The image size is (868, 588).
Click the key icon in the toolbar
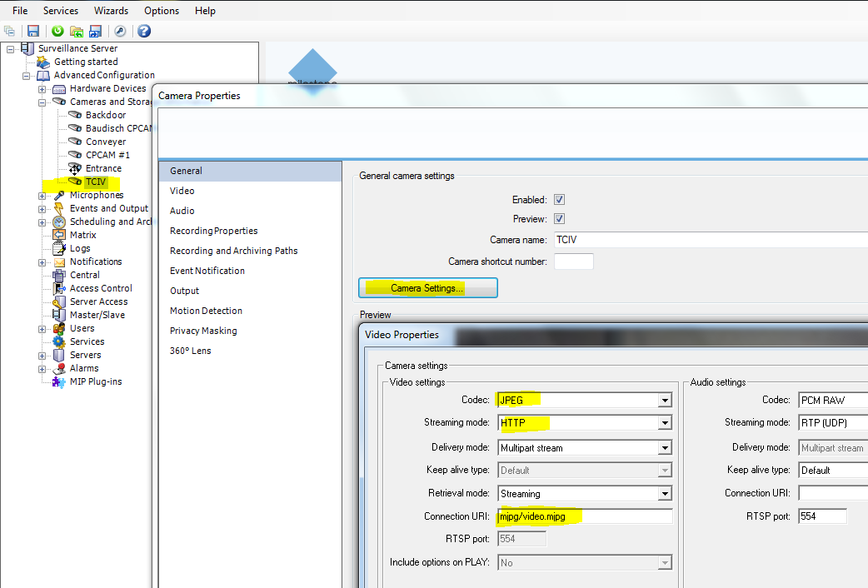(x=120, y=31)
